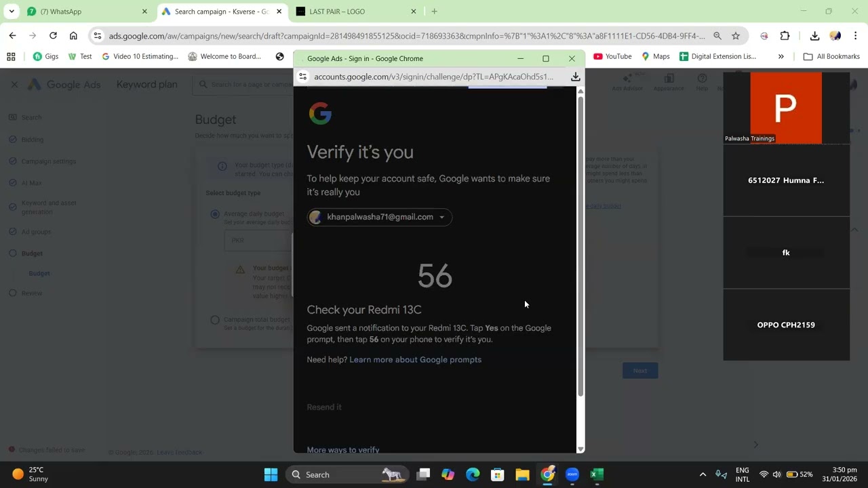Viewport: 868px width, 488px height.
Task: Bookmark this page with the star icon
Action: 736,36
